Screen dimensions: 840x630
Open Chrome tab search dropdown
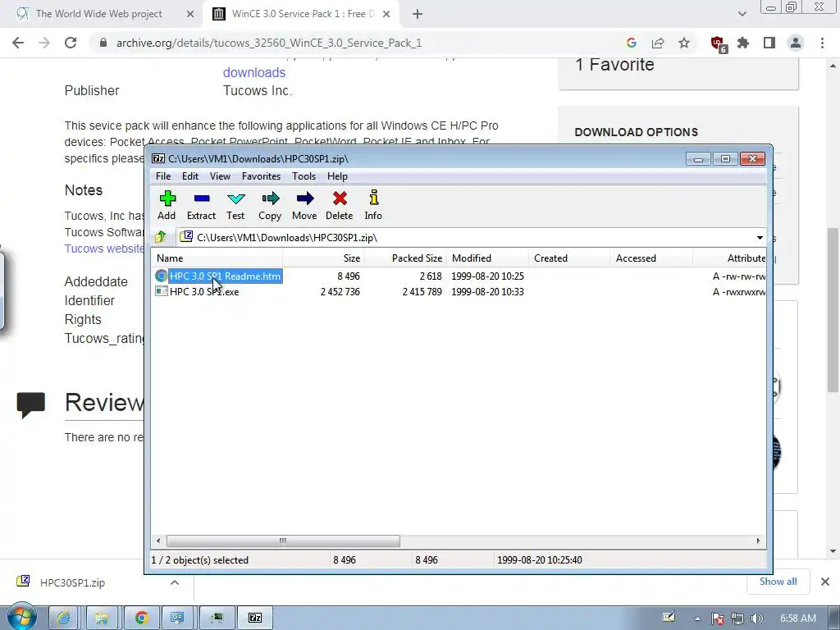[x=742, y=15]
